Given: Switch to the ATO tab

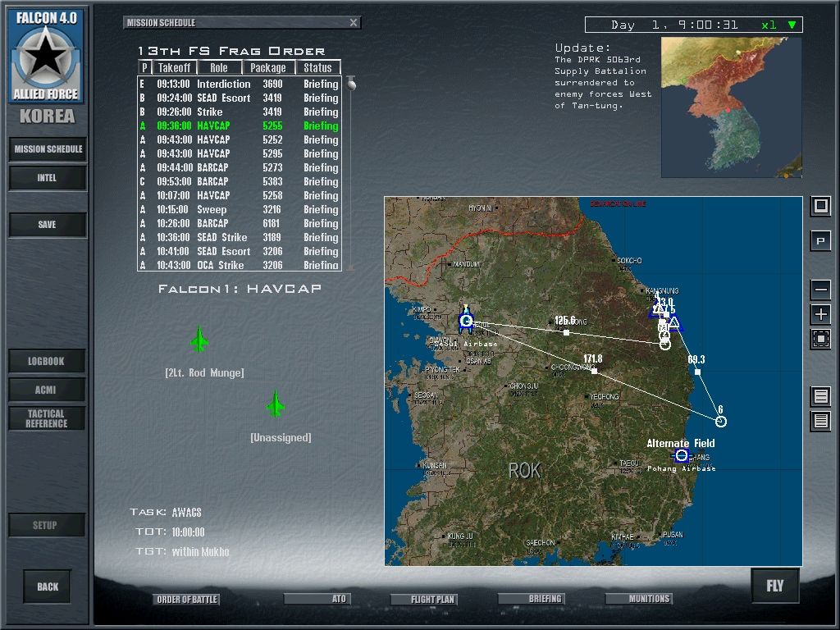Looking at the screenshot, I should [x=317, y=599].
